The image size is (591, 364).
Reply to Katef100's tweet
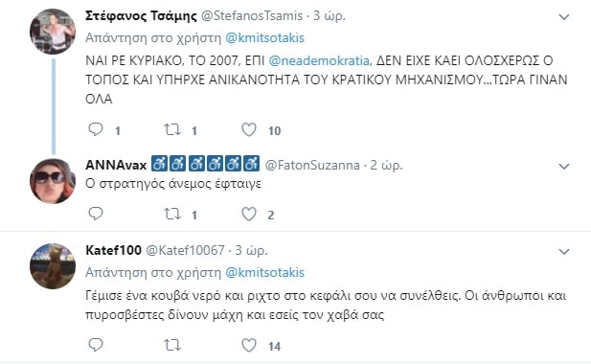96,345
